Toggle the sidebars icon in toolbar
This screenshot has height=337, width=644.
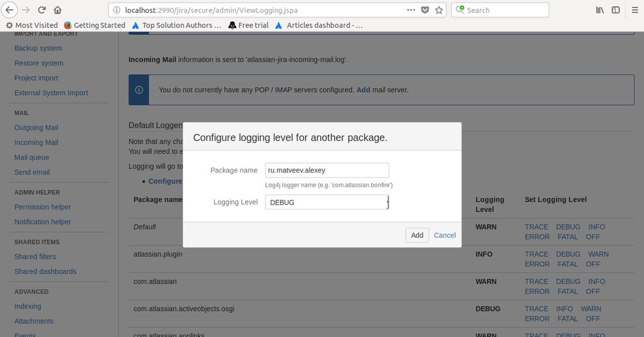tap(616, 10)
